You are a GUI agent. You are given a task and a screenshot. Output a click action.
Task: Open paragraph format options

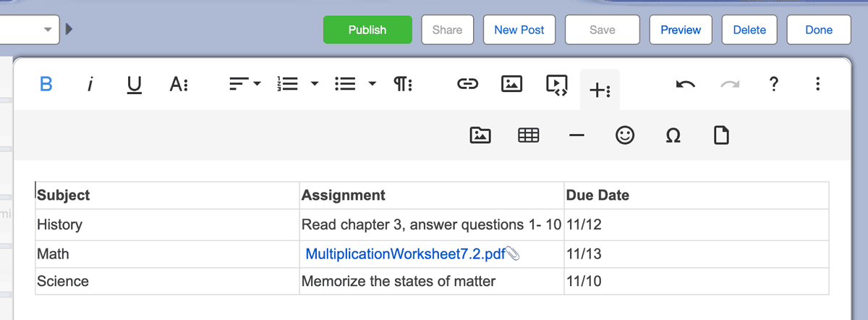[x=403, y=85]
